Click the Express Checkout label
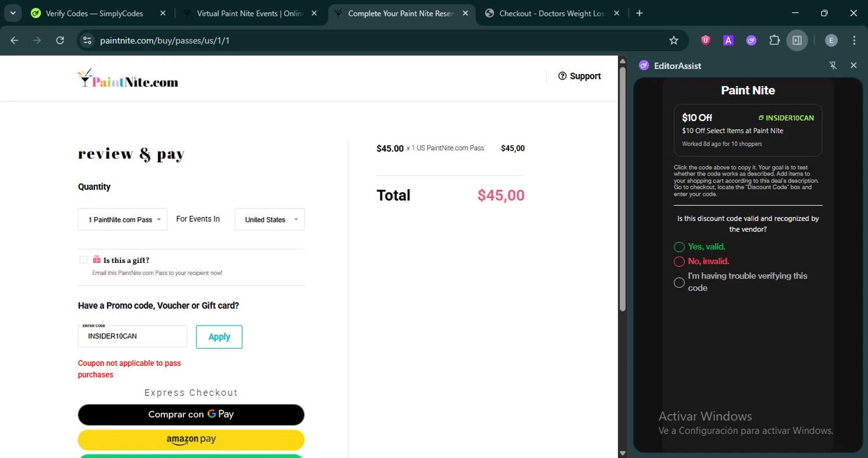The width and height of the screenshot is (868, 458). point(191,393)
